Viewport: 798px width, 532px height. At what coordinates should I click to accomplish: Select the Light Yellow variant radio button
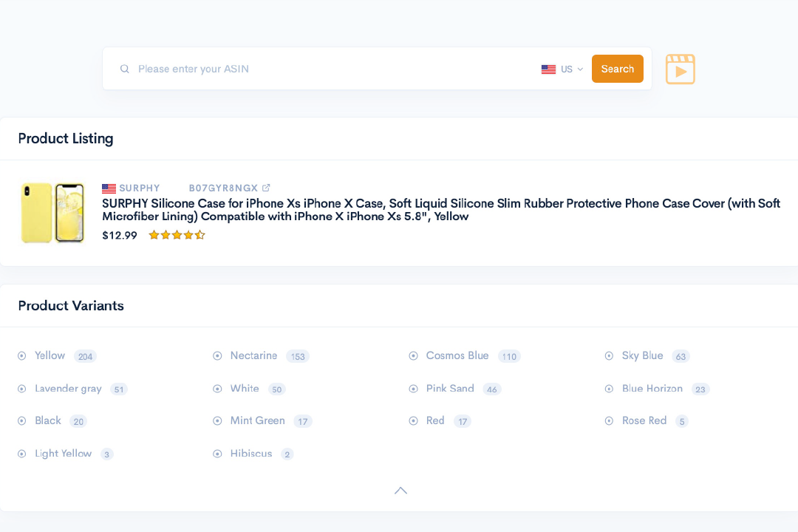click(22, 454)
